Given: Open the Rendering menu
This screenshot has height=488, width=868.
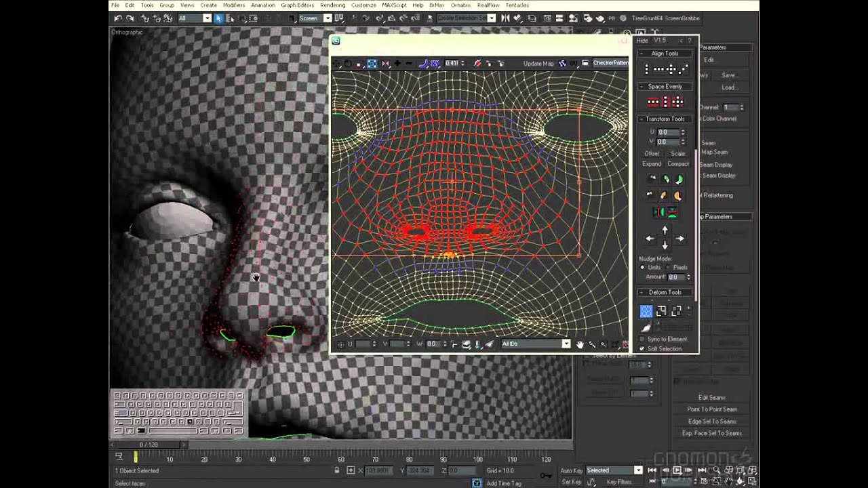Looking at the screenshot, I should coord(332,5).
